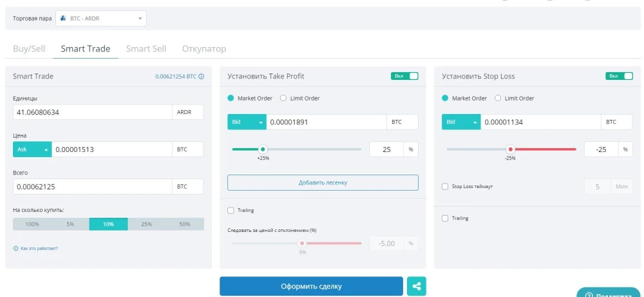
Task: Choose 50% buy amount
Action: (185, 224)
